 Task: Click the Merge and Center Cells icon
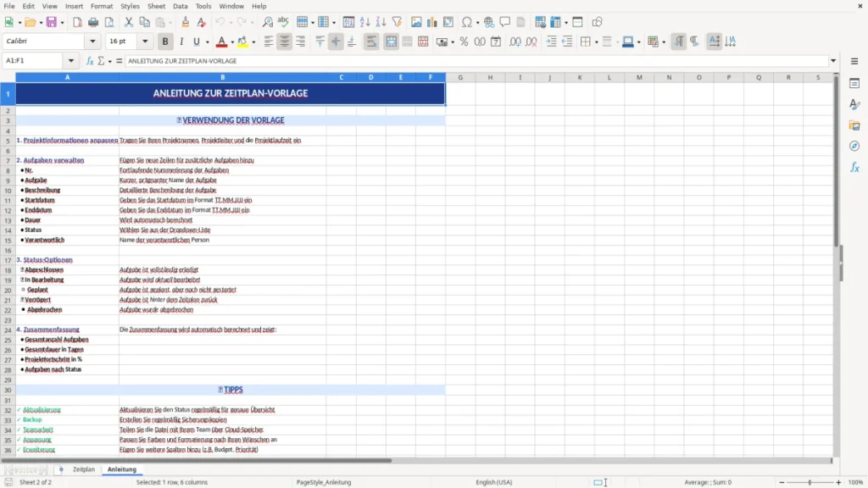[x=391, y=42]
